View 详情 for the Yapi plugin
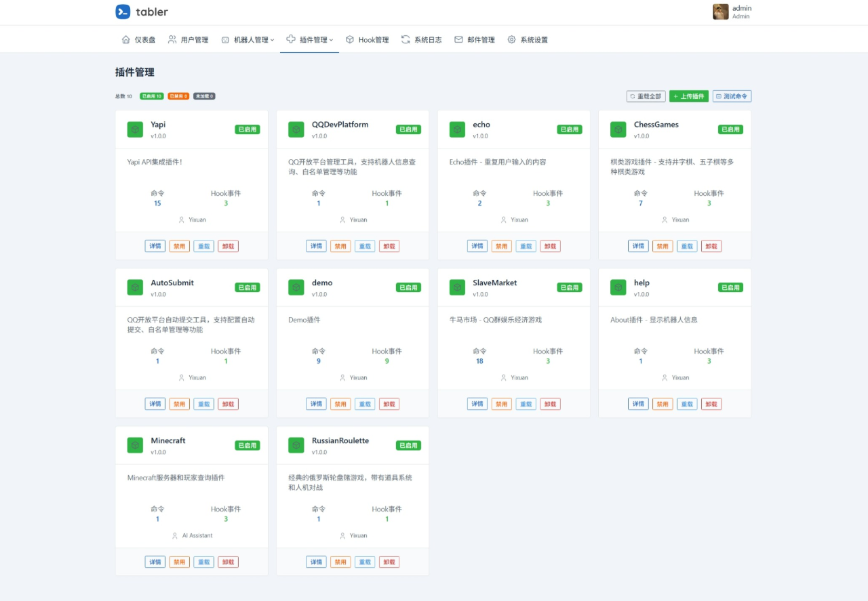Viewport: 868px width, 601px height. click(155, 246)
